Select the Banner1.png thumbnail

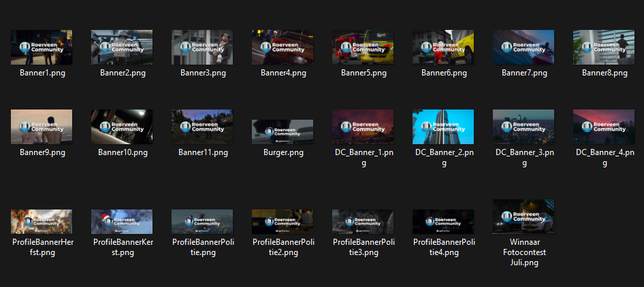coord(42,48)
